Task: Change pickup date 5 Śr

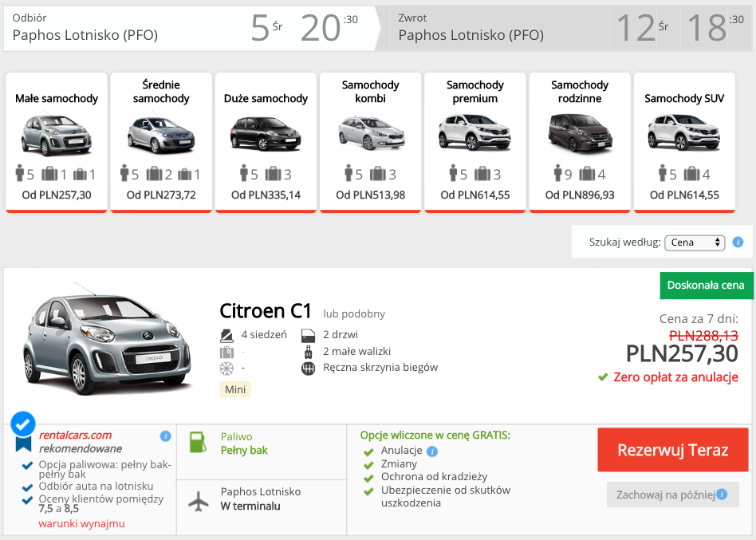Action: [266, 27]
